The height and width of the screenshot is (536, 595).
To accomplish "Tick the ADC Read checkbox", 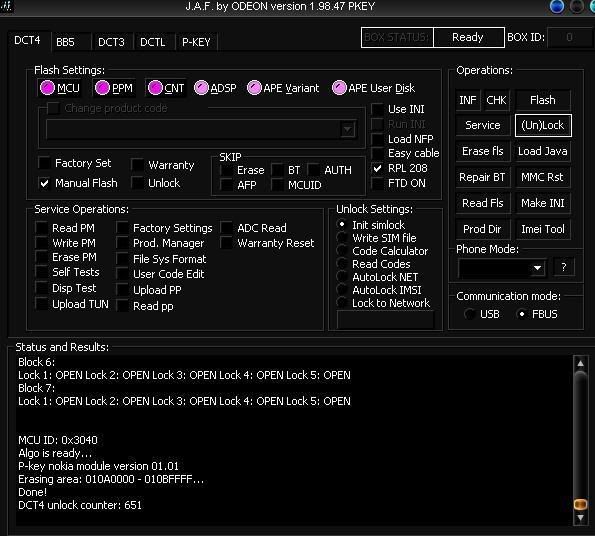I will [226, 228].
